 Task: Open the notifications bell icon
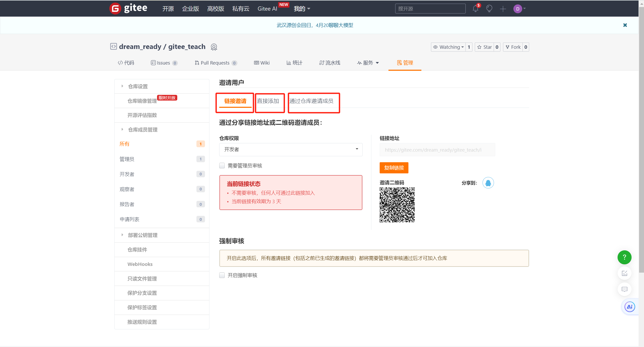[475, 9]
